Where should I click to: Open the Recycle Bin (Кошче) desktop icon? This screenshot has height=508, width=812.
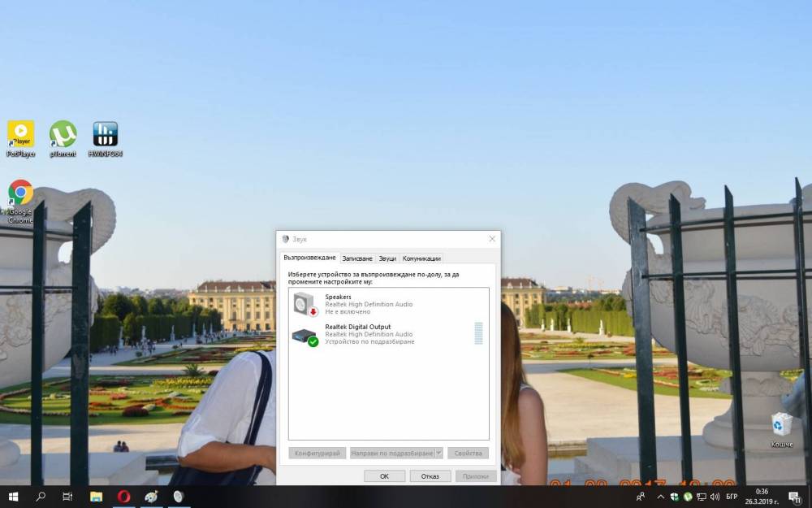click(781, 430)
